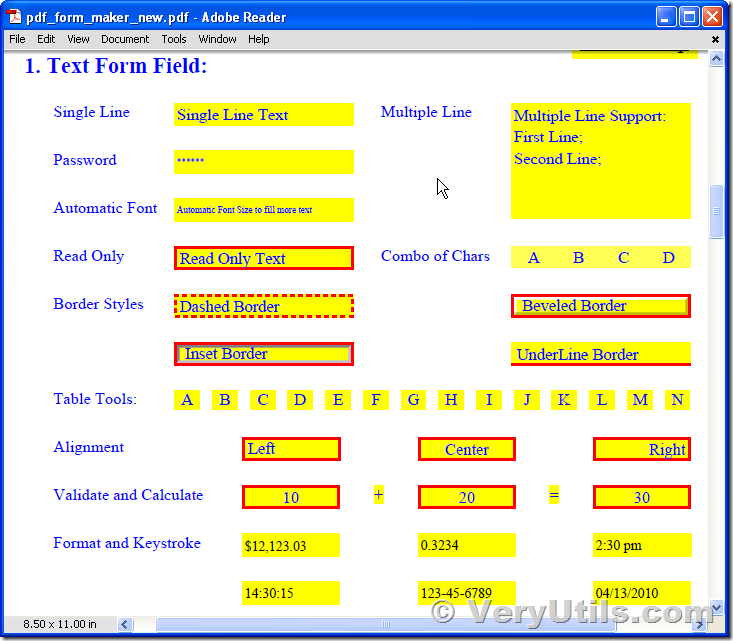Click the UnderLine Border field

[601, 354]
